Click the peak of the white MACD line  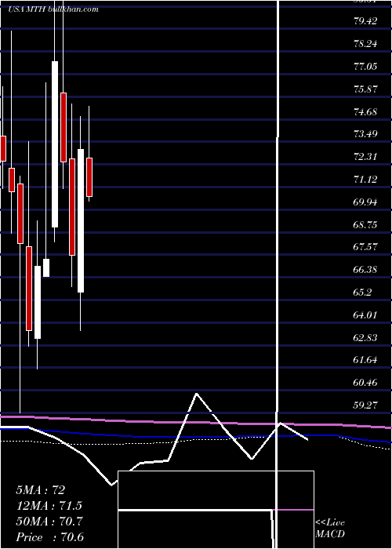point(197,394)
